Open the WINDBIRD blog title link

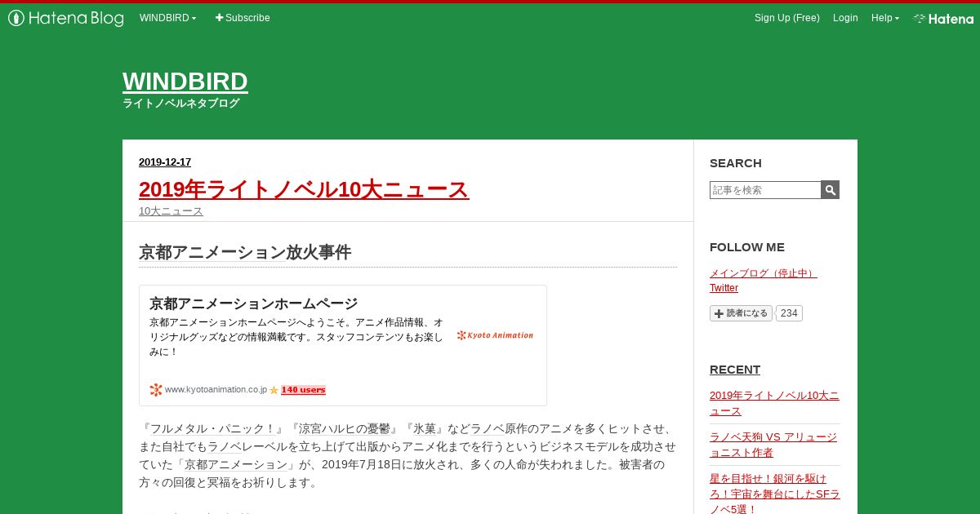tap(185, 82)
